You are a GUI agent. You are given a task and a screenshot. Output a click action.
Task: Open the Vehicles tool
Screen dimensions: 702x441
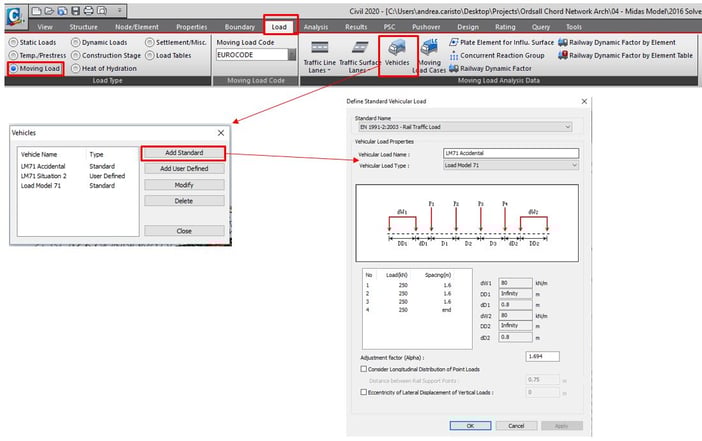(x=397, y=54)
